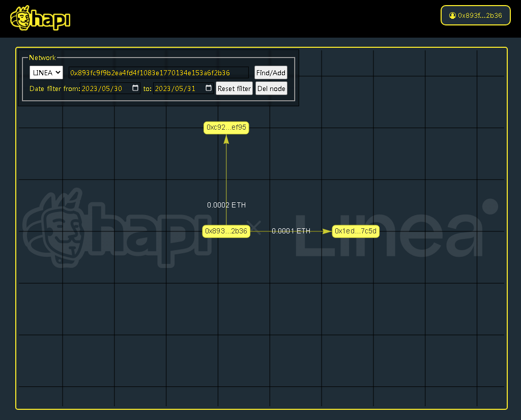This screenshot has height=420, width=521.
Task: Click the hapi logo in header
Action: pyautogui.click(x=40, y=18)
